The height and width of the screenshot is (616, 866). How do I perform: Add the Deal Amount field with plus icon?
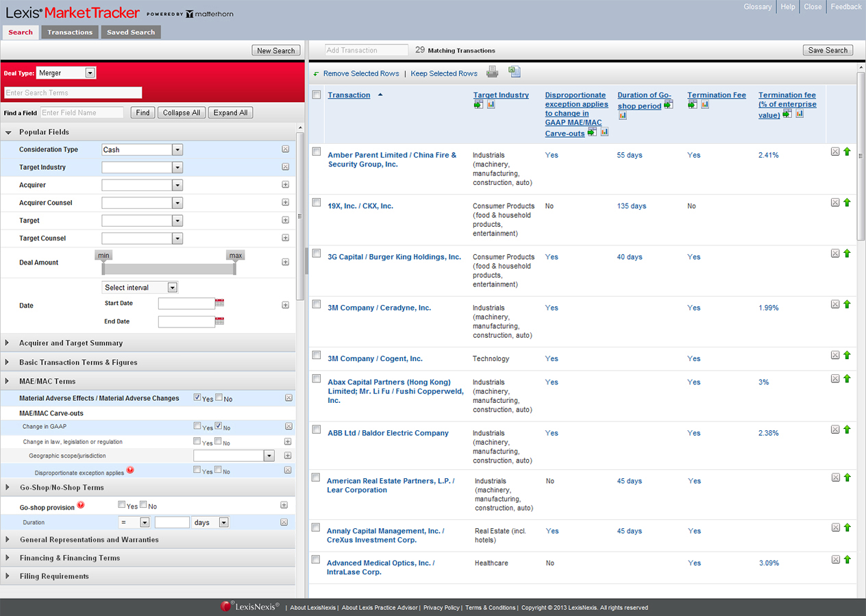point(286,262)
